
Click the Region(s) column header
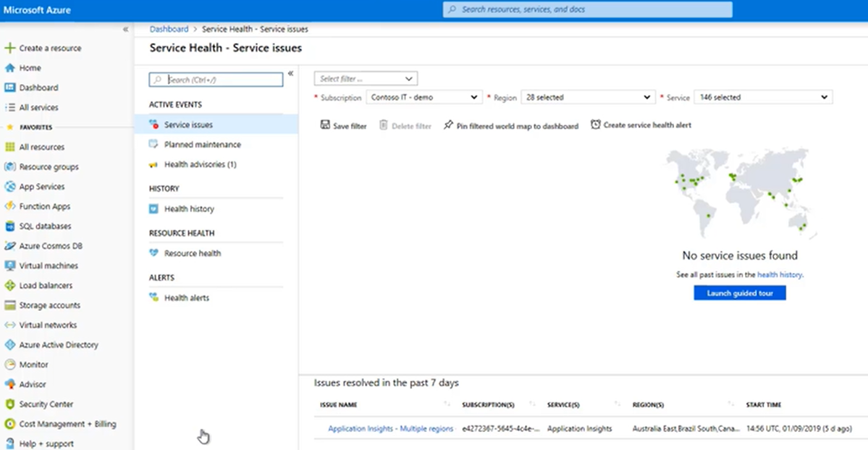648,405
